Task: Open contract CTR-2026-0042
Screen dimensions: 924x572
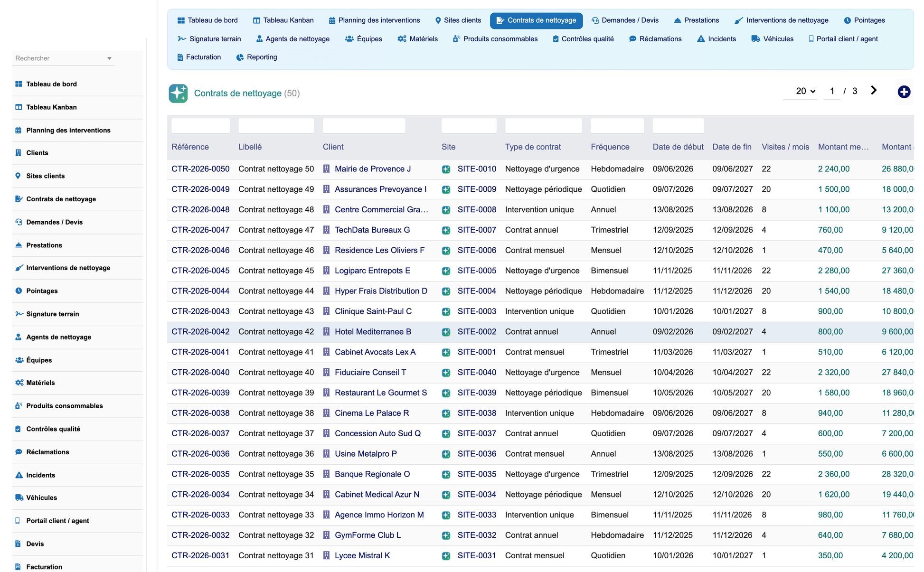Action: (x=200, y=332)
